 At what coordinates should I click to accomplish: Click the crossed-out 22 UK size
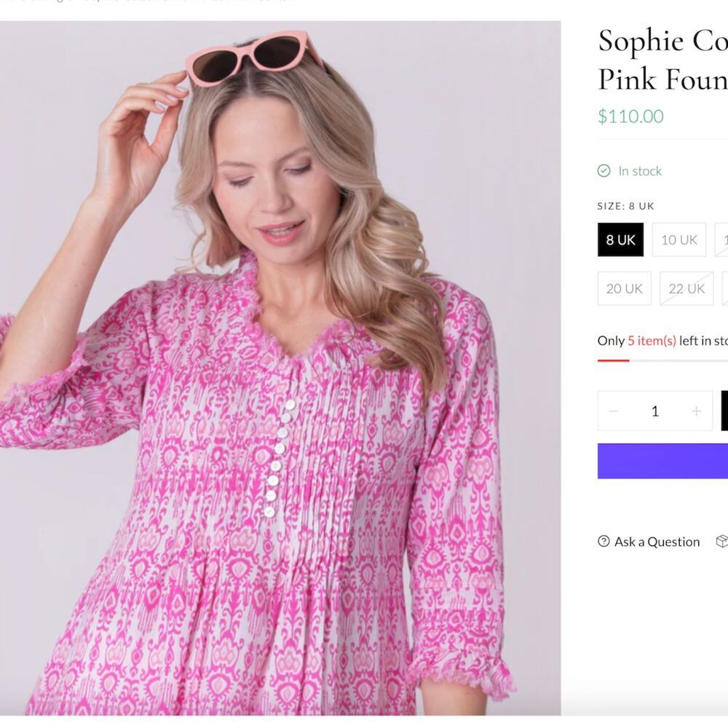click(687, 288)
